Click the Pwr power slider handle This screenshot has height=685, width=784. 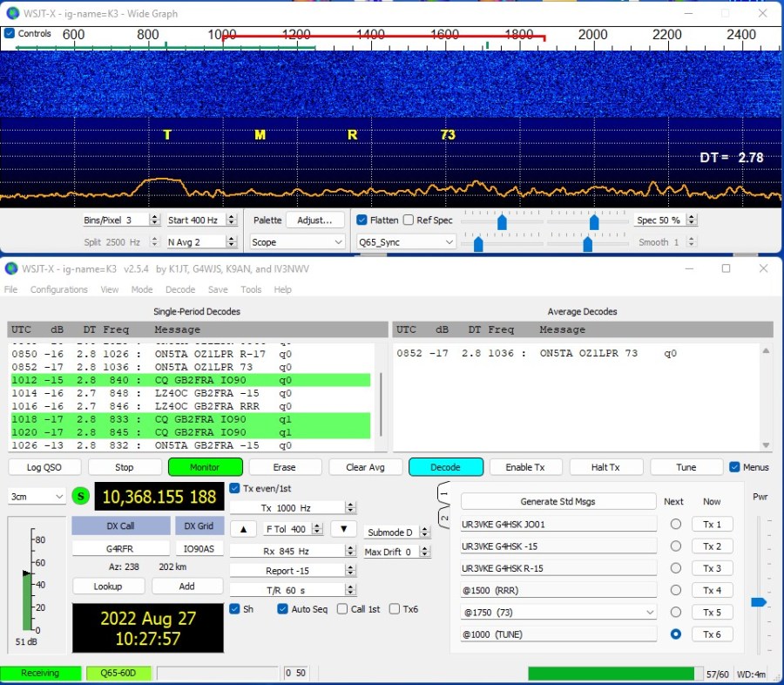click(x=759, y=601)
